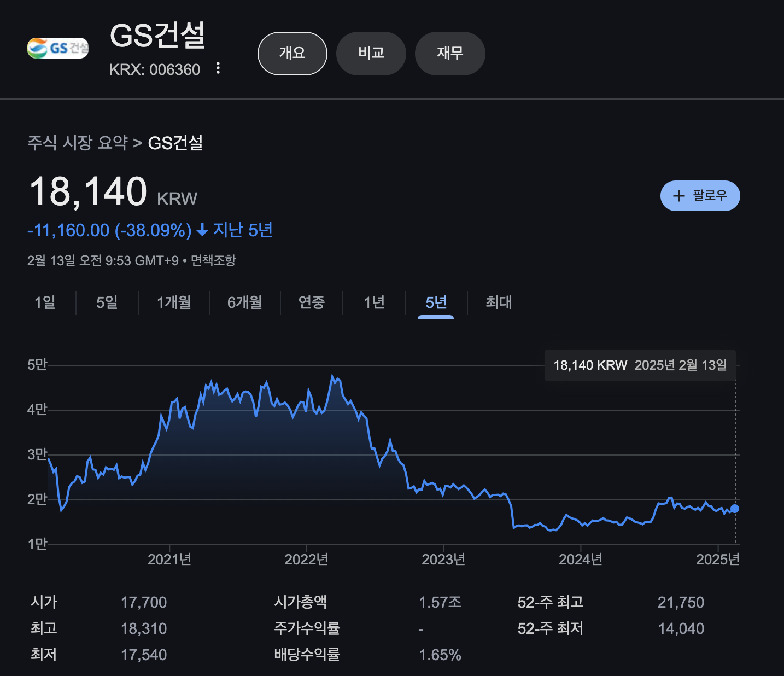Click the 배당수익률 label
784x676 pixels.
[307, 655]
